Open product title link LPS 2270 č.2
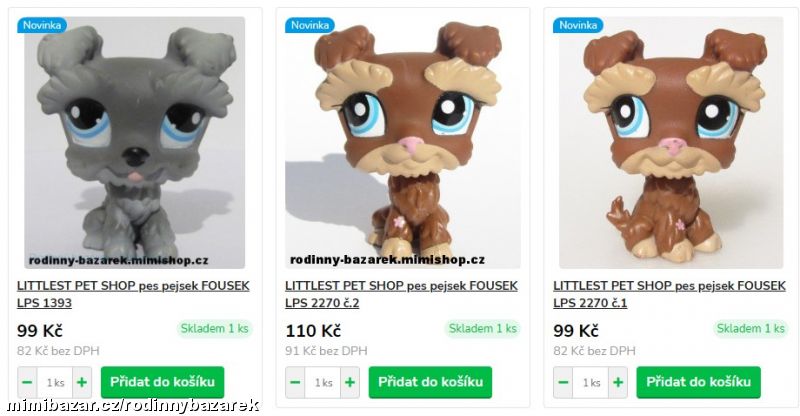Image resolution: width=800 pixels, height=416 pixels. tap(401, 294)
